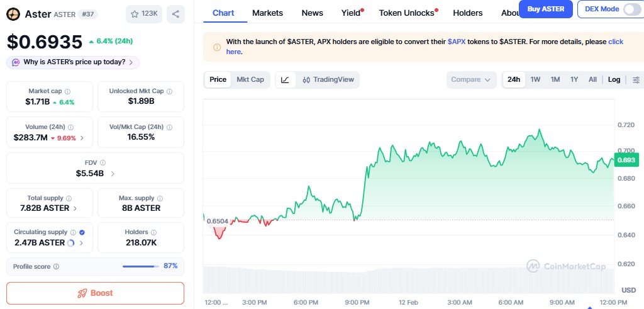This screenshot has height=309, width=644.
Task: Click the $1.89B unlocked market cap value
Action: coord(141,101)
